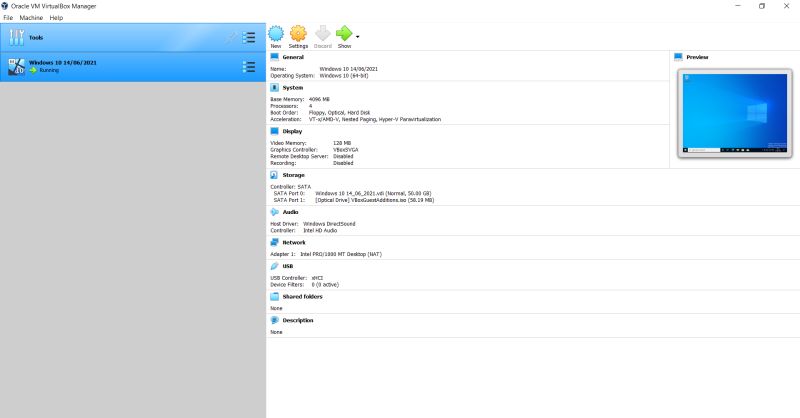800x418 pixels.
Task: Click the Recording Disabled value
Action: (343, 163)
